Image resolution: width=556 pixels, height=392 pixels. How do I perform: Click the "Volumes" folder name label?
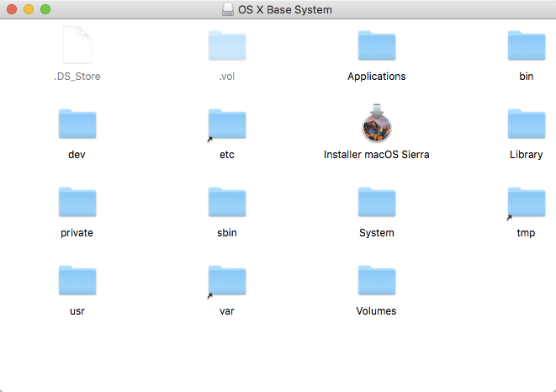376,311
